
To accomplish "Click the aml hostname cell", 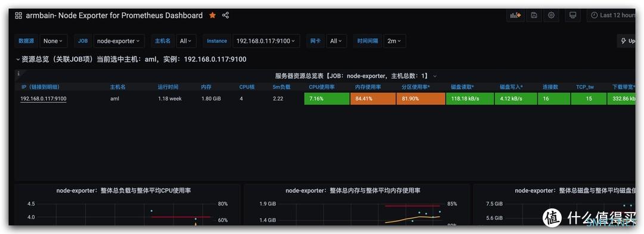I will 114,99.
